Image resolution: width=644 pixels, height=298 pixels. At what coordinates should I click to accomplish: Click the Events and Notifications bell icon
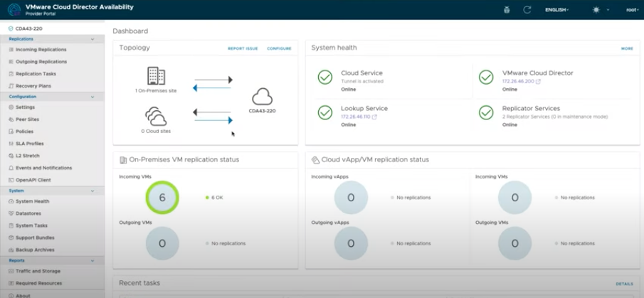pos(11,168)
